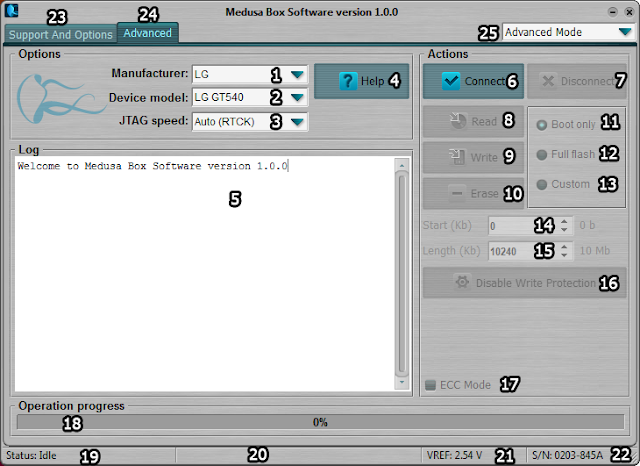
Task: Increase the Length (Kb) value with up arrow
Action: (x=564, y=246)
